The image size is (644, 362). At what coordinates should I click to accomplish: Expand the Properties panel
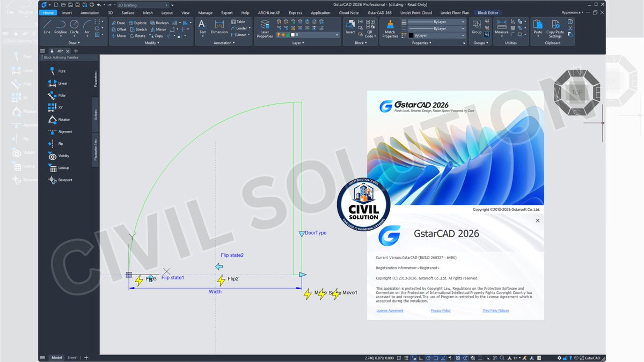(422, 43)
